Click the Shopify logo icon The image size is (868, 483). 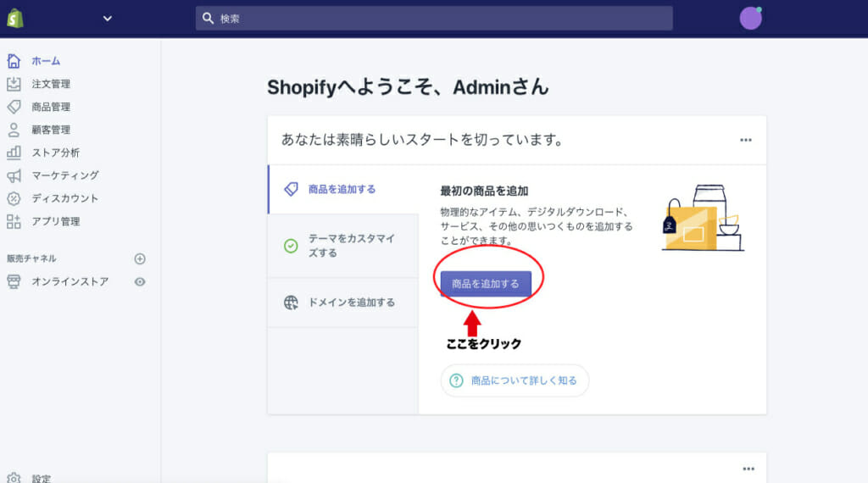[15, 19]
